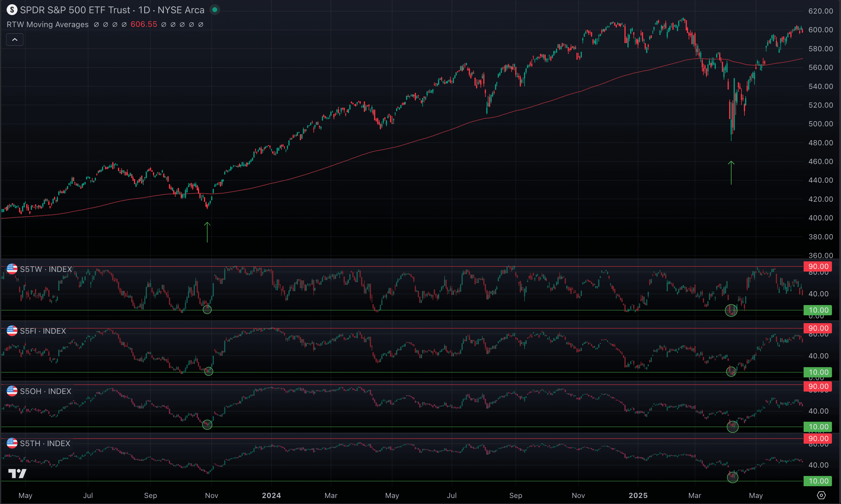The image size is (841, 504).
Task: Click the red 606.55 moving average value
Action: pos(144,24)
